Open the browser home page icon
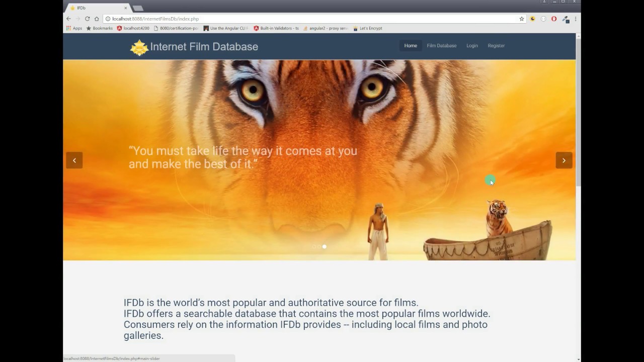644x362 pixels. point(97,19)
